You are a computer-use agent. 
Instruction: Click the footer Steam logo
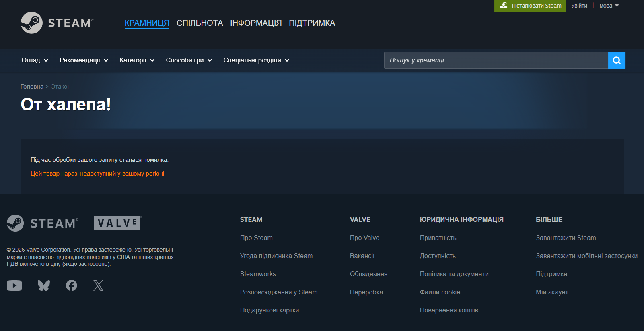(42, 223)
